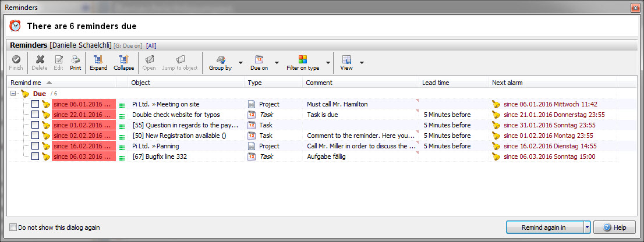Collapse the Due group tree node
The width and height of the screenshot is (644, 242).
pyautogui.click(x=13, y=94)
